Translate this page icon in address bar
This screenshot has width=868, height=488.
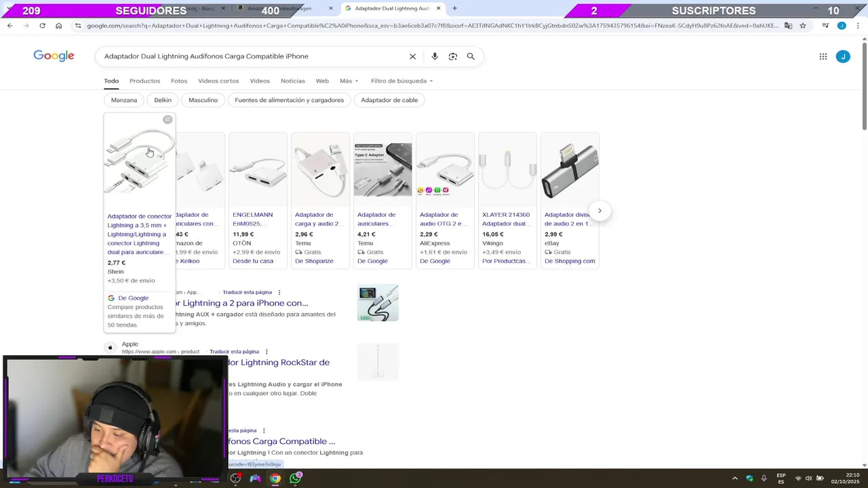[788, 26]
